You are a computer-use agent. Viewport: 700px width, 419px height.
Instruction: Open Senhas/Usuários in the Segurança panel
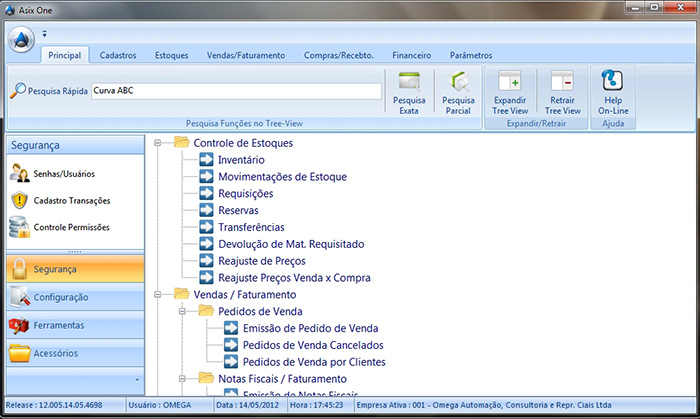coord(60,174)
